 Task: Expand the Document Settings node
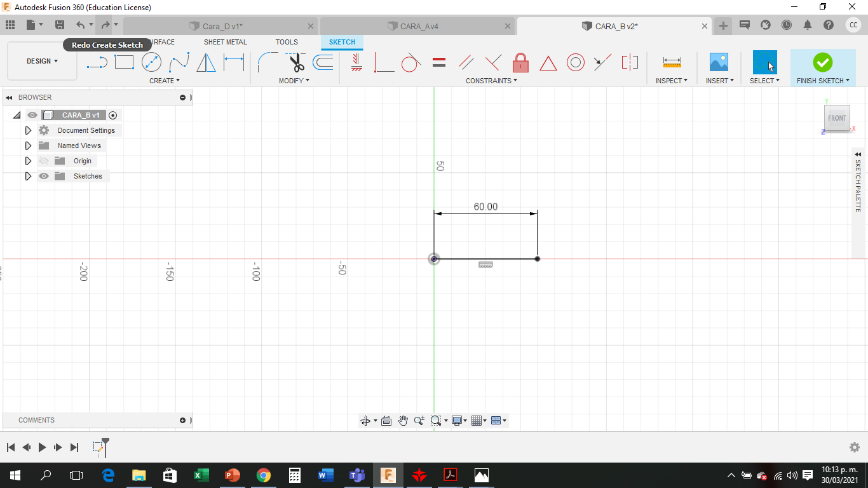pyautogui.click(x=28, y=130)
